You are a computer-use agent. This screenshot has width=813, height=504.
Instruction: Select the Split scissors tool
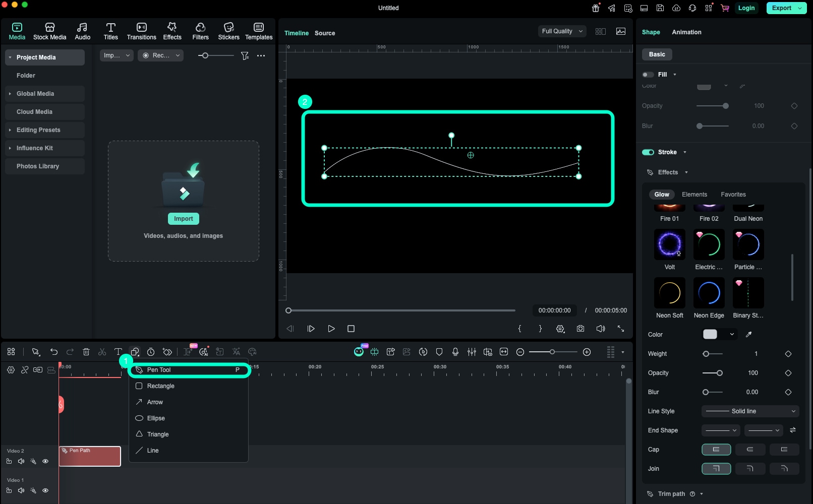pyautogui.click(x=102, y=352)
